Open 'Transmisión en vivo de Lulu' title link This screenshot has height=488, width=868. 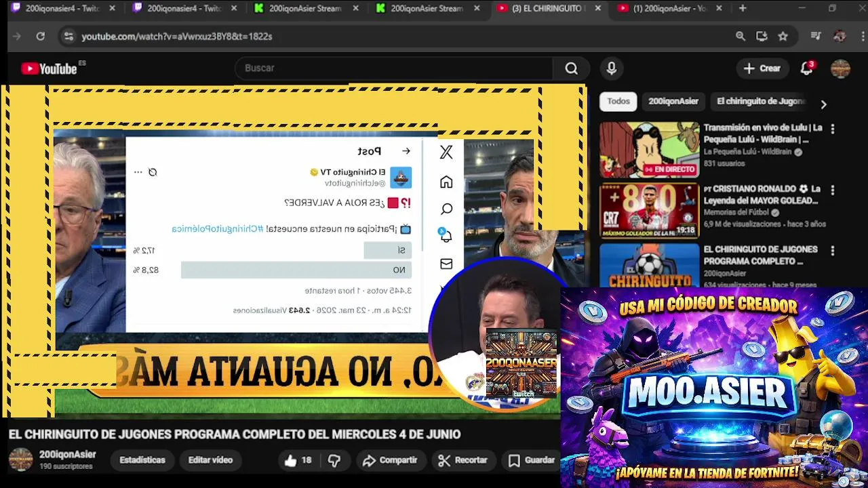point(763,133)
